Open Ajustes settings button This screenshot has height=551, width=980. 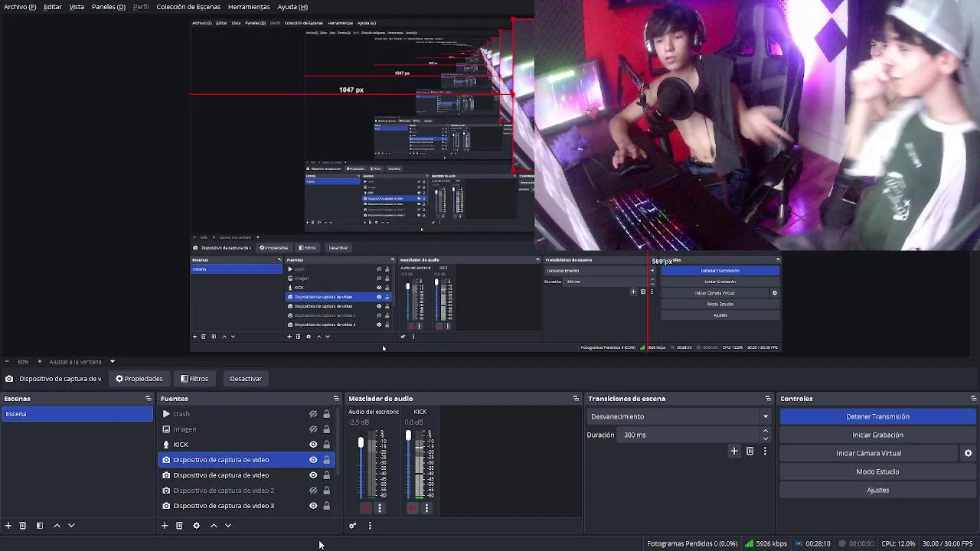[x=877, y=490]
